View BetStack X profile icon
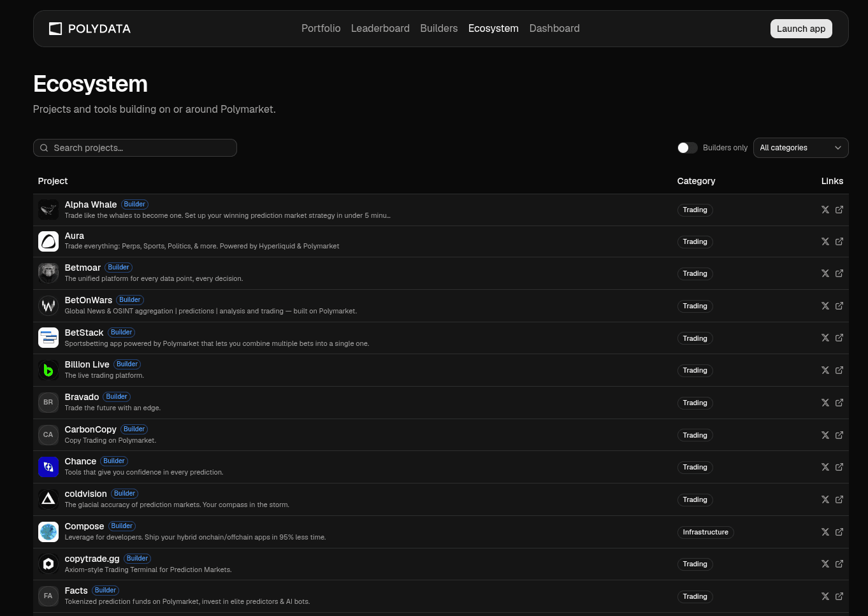Screen dimensions: 868x616 [x=825, y=338]
